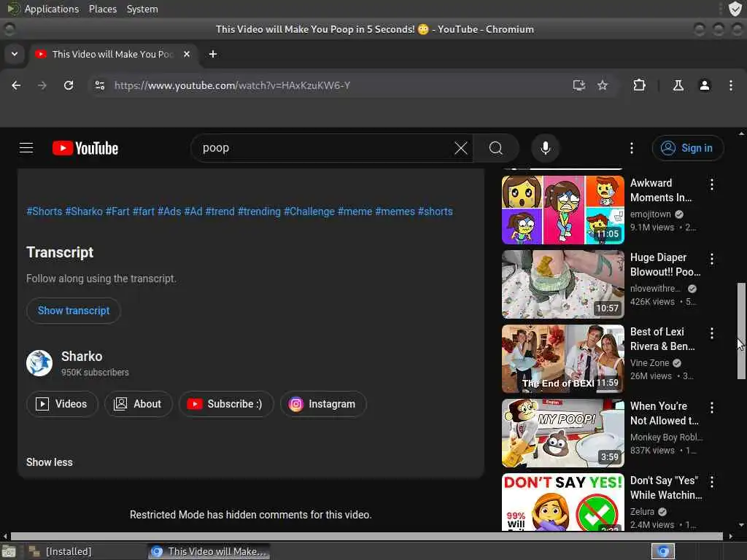Open the emojitown channel name
Image resolution: width=747 pixels, height=560 pixels.
(x=650, y=214)
